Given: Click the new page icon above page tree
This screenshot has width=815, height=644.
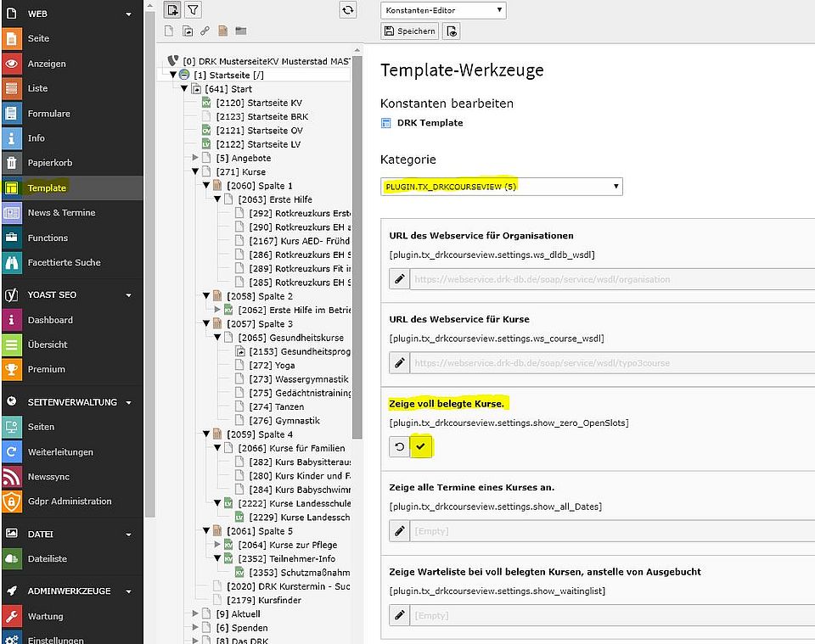Looking at the screenshot, I should pyautogui.click(x=173, y=10).
